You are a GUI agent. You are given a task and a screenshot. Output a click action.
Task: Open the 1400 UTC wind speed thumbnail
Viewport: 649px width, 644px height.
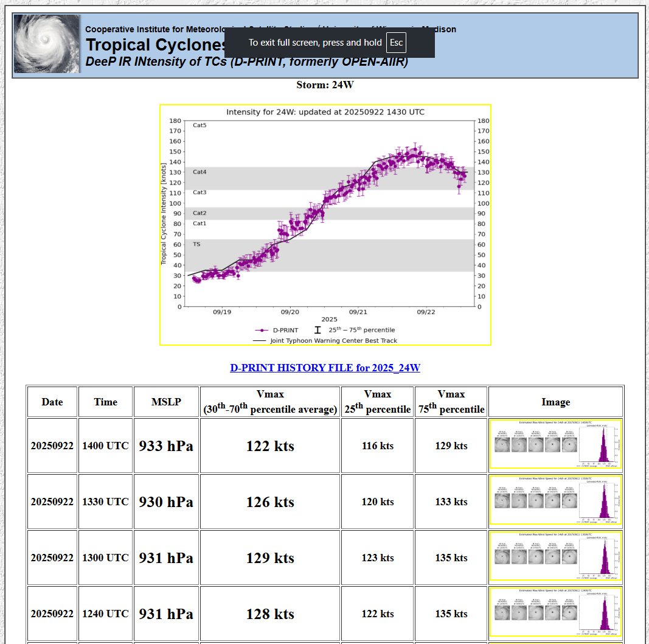(555, 445)
